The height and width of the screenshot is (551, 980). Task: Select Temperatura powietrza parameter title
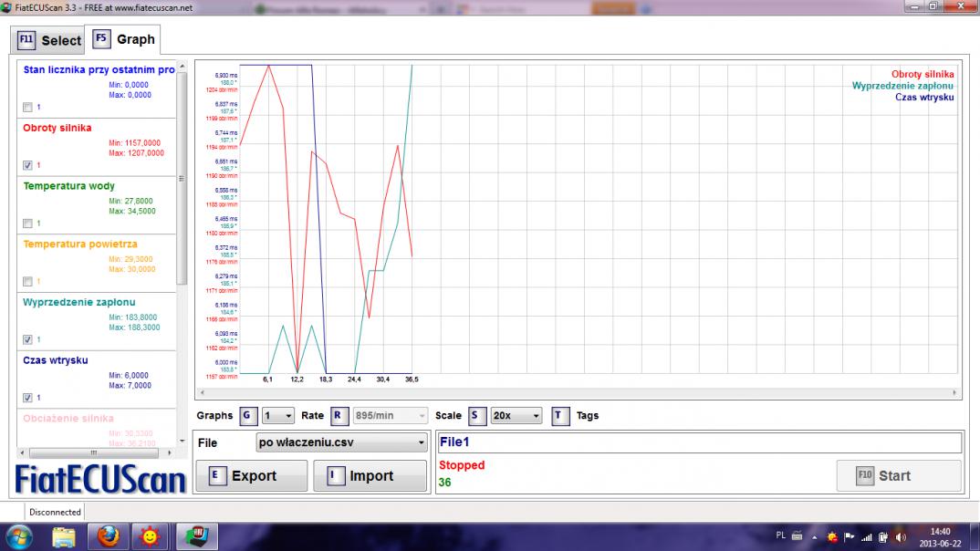80,244
